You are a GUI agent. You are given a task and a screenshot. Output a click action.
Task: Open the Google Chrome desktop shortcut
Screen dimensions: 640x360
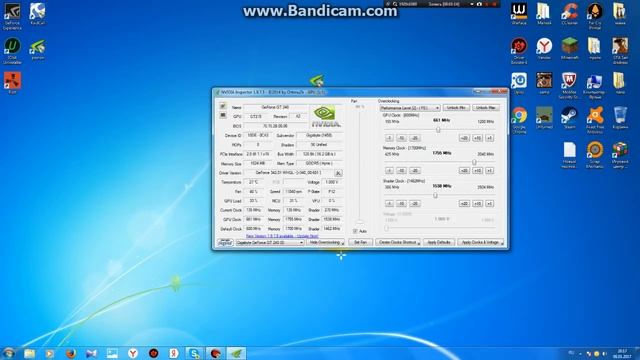click(519, 120)
